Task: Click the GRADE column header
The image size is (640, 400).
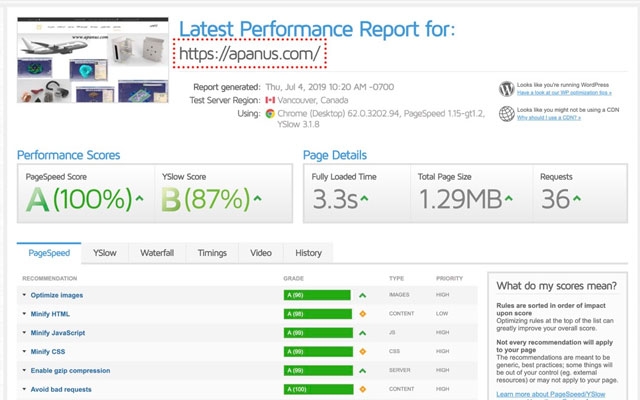Action: pos(293,278)
